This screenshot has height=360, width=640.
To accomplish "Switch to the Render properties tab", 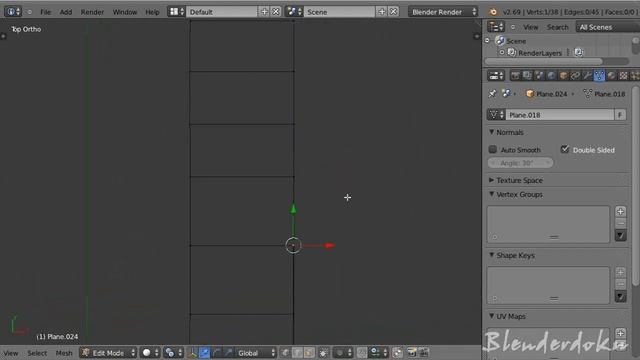I will [515, 76].
